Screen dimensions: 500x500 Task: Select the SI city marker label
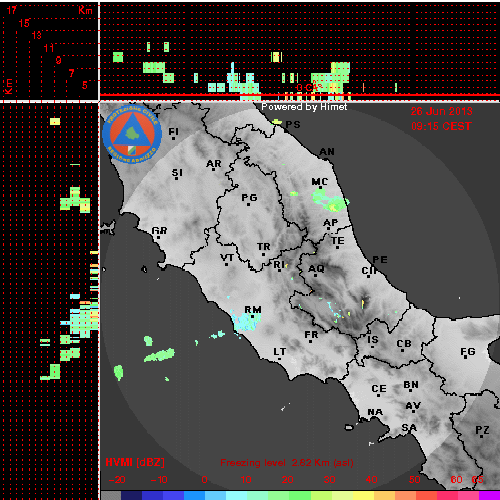tap(177, 173)
